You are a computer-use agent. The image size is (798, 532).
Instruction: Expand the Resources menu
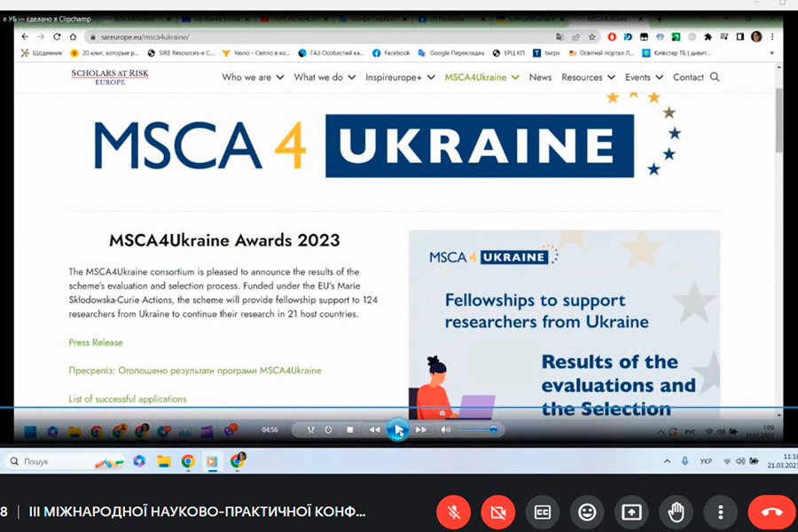588,77
